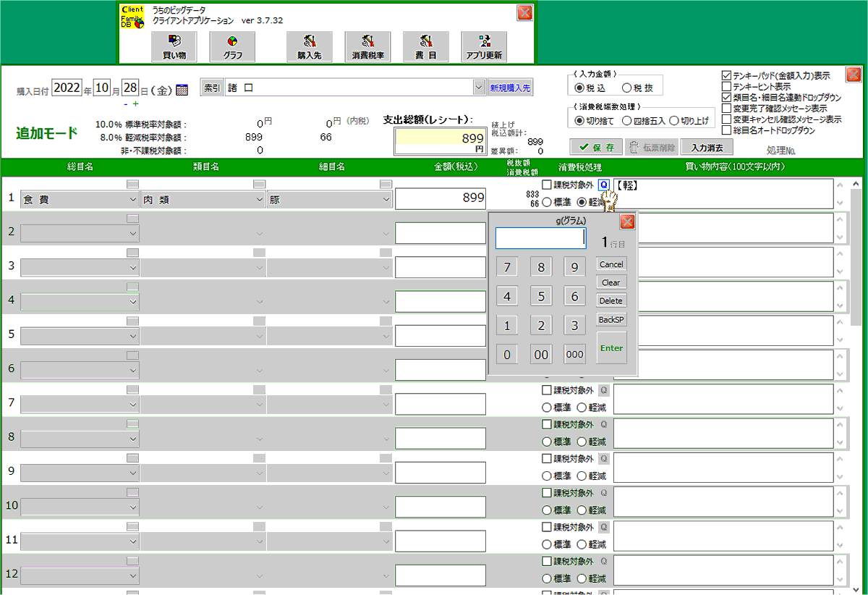868x595 pixels.
Task: Open the 食費 category dropdown in row 1
Action: tap(132, 200)
